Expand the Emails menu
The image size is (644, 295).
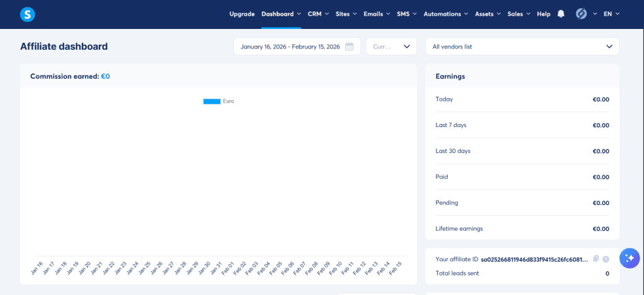click(377, 14)
